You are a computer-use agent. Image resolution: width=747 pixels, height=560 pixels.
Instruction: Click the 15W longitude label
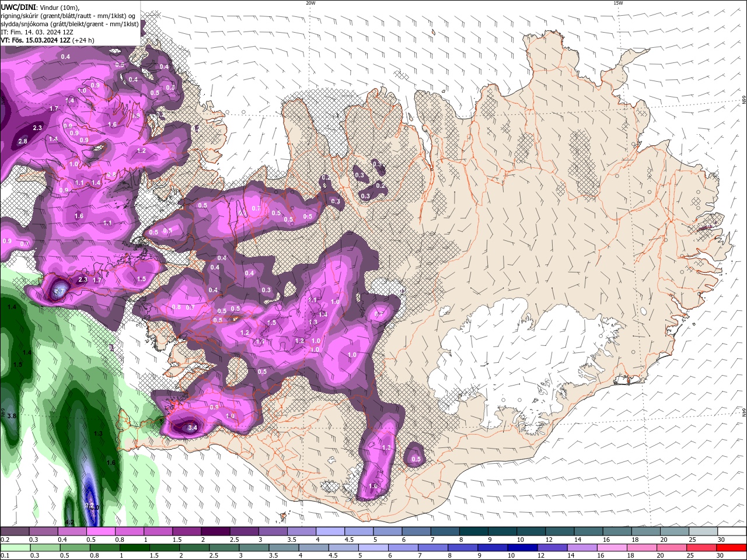coord(617,3)
